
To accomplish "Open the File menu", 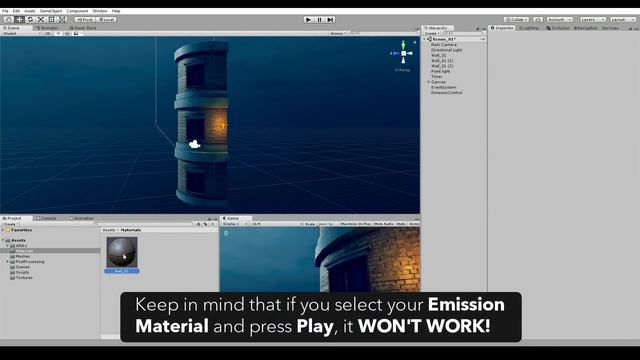I will pyautogui.click(x=5, y=11).
